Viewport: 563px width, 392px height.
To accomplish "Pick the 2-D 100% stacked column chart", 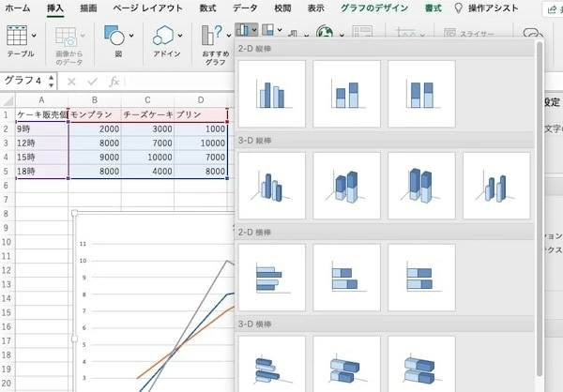I will [420, 94].
